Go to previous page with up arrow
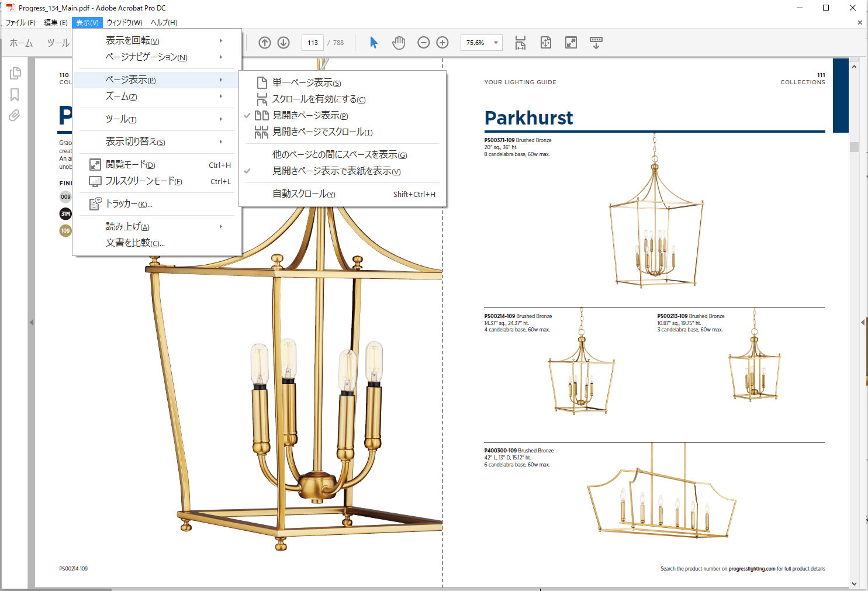Screen dimensions: 868x591 coord(265,43)
